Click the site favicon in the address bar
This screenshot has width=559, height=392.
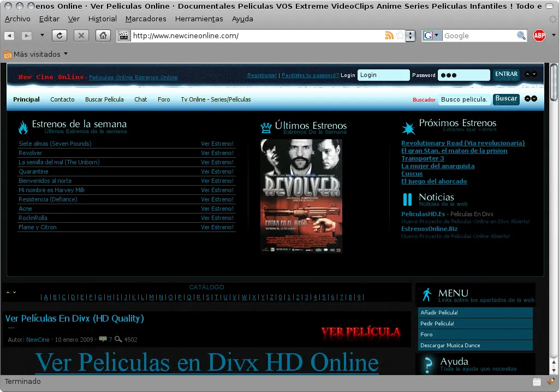(x=124, y=35)
